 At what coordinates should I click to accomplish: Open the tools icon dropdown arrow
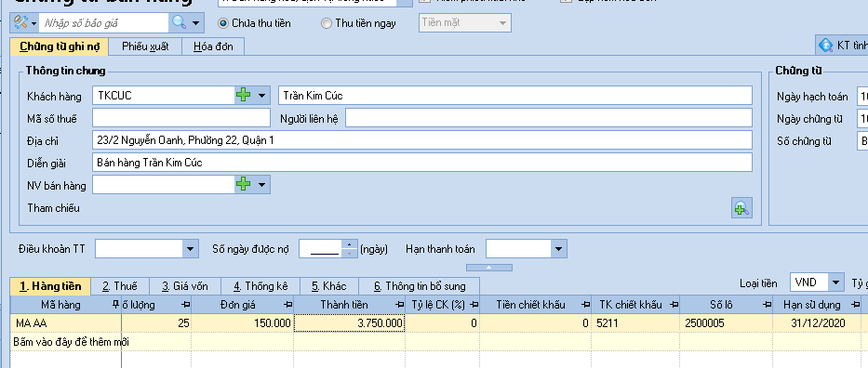[x=33, y=23]
